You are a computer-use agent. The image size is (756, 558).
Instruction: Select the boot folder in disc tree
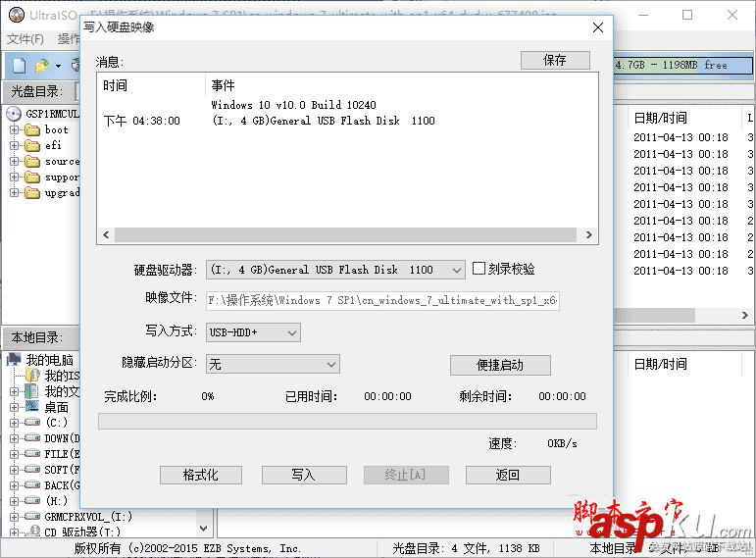32,129
